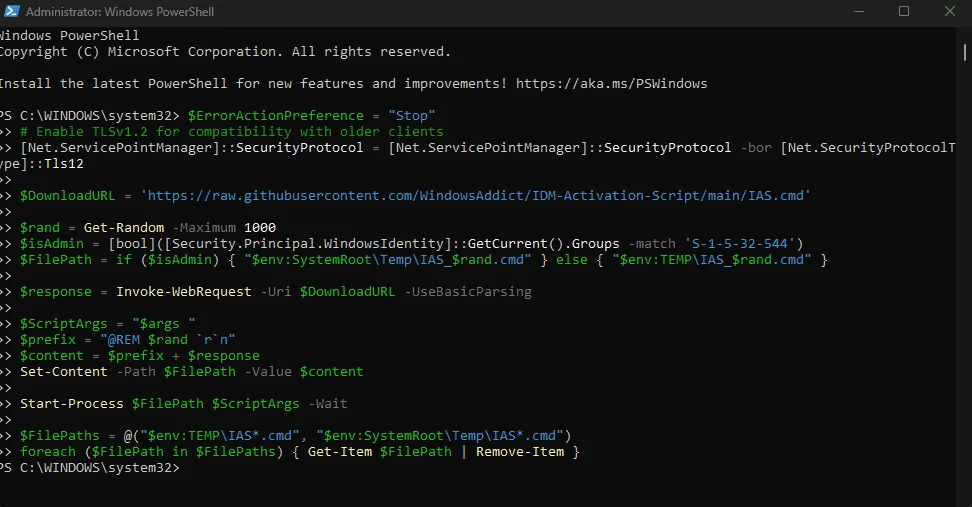Click the '$ScriptArgs = "$args "' assignment line

tap(108, 324)
